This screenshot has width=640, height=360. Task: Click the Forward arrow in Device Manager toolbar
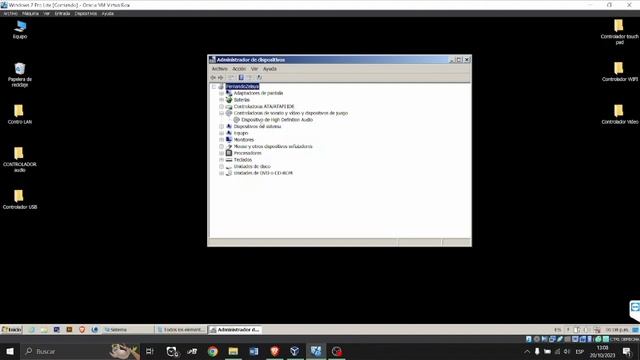[x=221, y=78]
